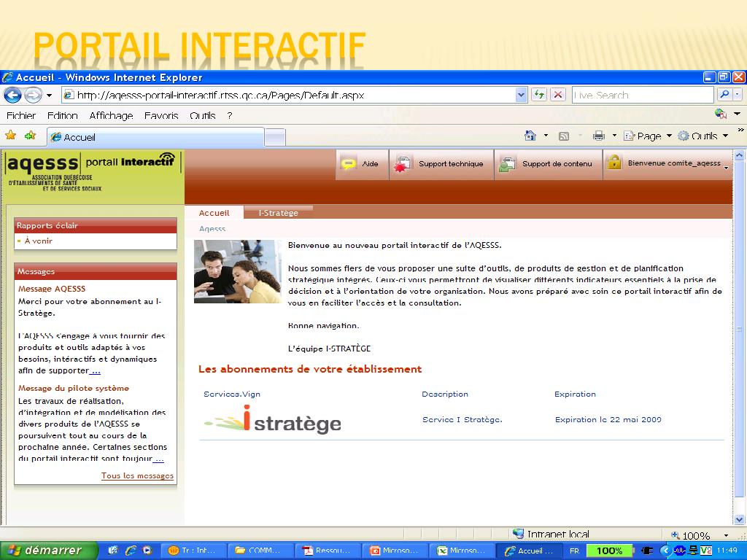Click the À venir link under Rapports éclair
The image size is (747, 560).
click(39, 241)
